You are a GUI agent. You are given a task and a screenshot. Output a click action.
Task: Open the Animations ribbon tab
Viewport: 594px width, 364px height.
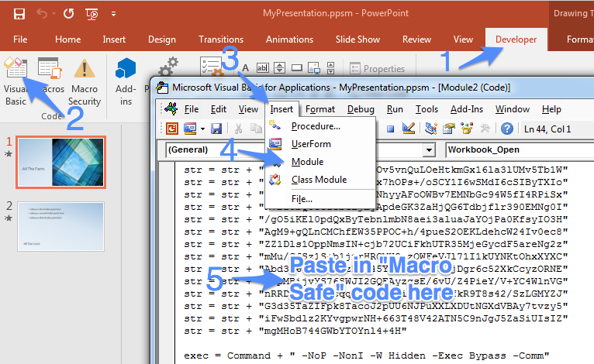click(x=289, y=39)
